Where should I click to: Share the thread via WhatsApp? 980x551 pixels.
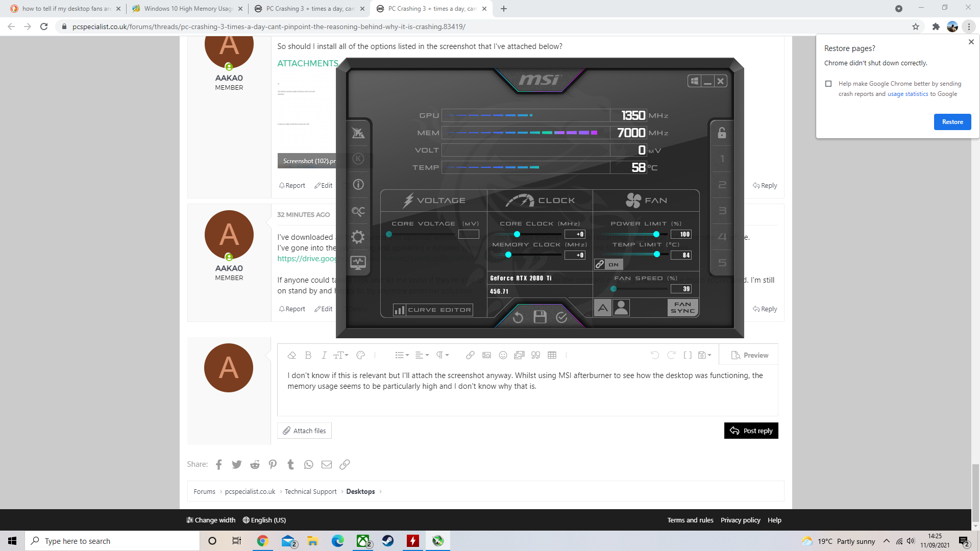point(308,464)
